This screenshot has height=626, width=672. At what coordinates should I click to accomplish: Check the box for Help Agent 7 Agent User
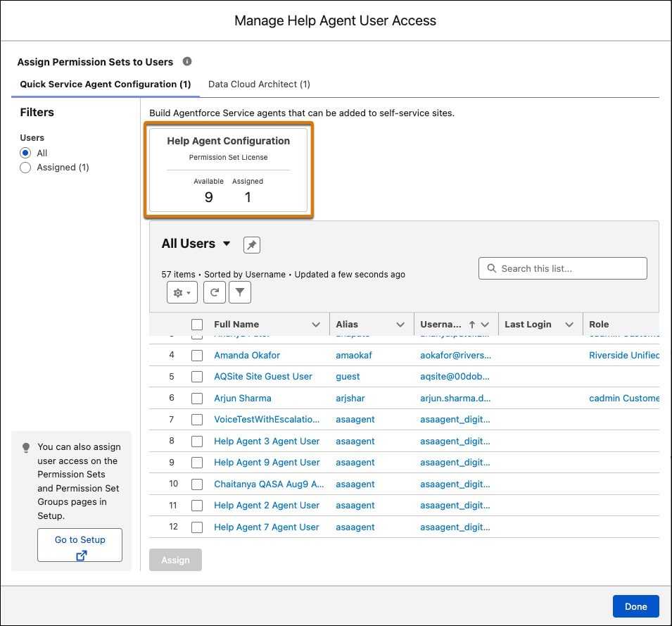pyautogui.click(x=197, y=527)
